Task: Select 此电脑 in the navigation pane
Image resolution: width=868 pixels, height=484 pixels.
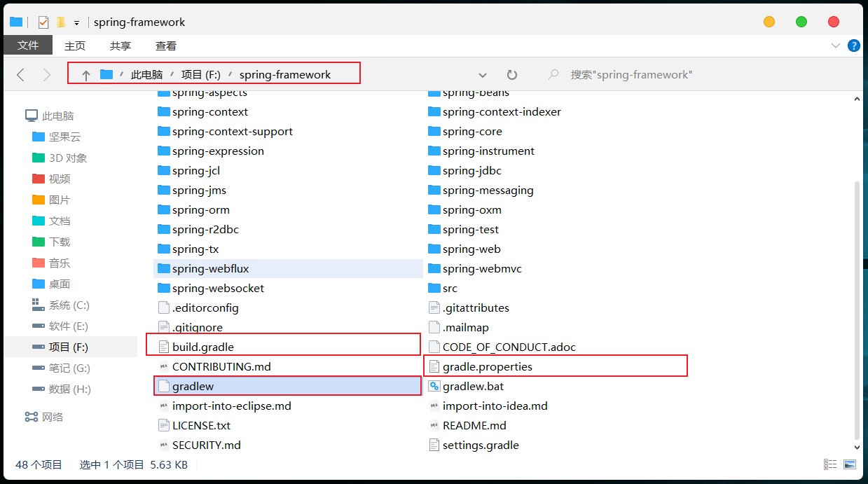Action: pos(58,116)
